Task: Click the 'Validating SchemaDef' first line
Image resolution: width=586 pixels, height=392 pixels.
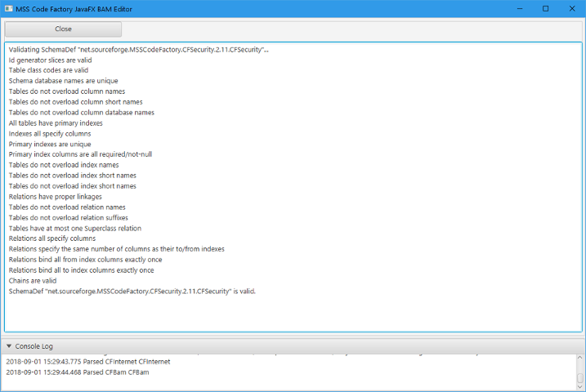Action: coord(139,50)
